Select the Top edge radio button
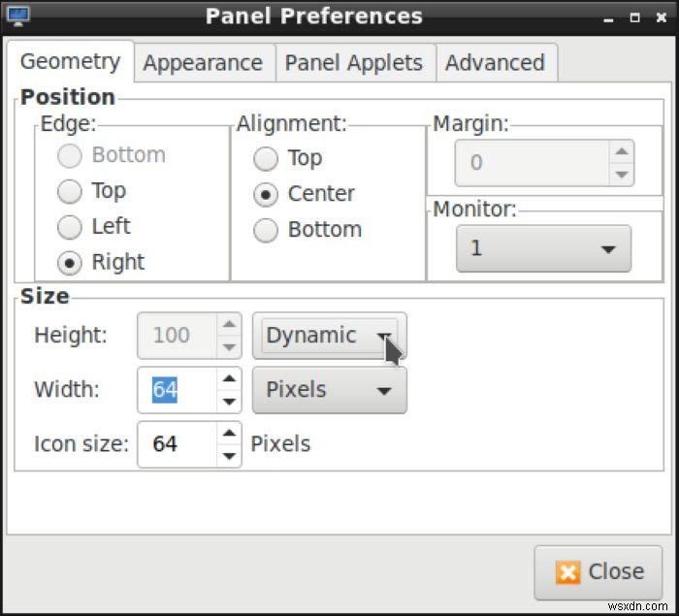Viewport: 679px width, 616px height. (x=70, y=191)
